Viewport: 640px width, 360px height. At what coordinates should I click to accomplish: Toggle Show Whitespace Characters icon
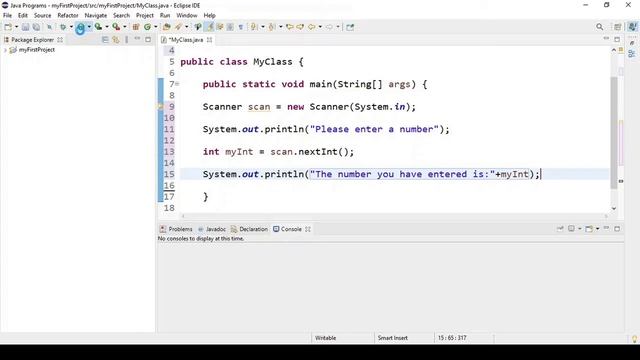point(241,27)
